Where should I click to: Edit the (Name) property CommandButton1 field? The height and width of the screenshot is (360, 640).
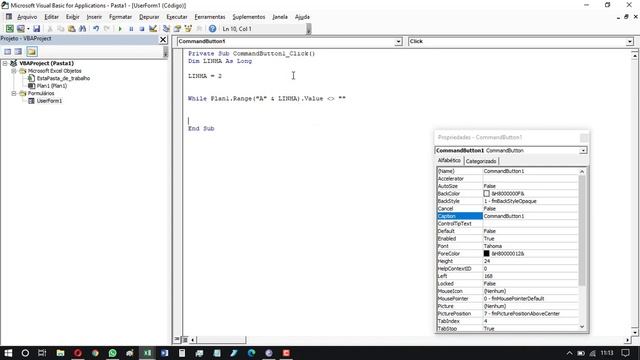pyautogui.click(x=530, y=171)
